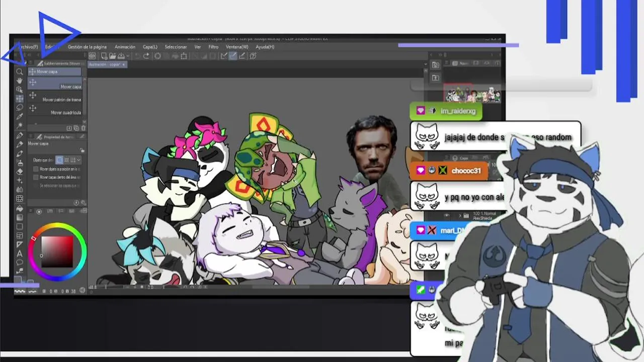Select the Auto select magic wand tool
This screenshot has width=644, height=362.
click(x=20, y=126)
